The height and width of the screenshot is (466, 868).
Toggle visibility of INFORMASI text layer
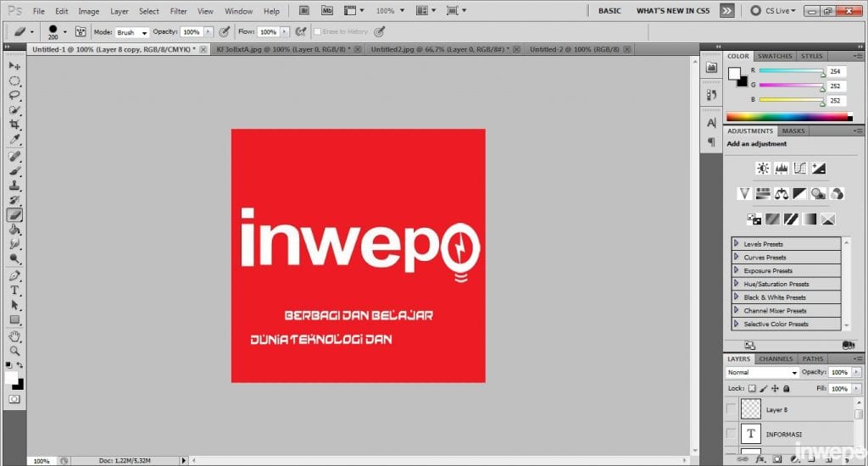pyautogui.click(x=732, y=434)
